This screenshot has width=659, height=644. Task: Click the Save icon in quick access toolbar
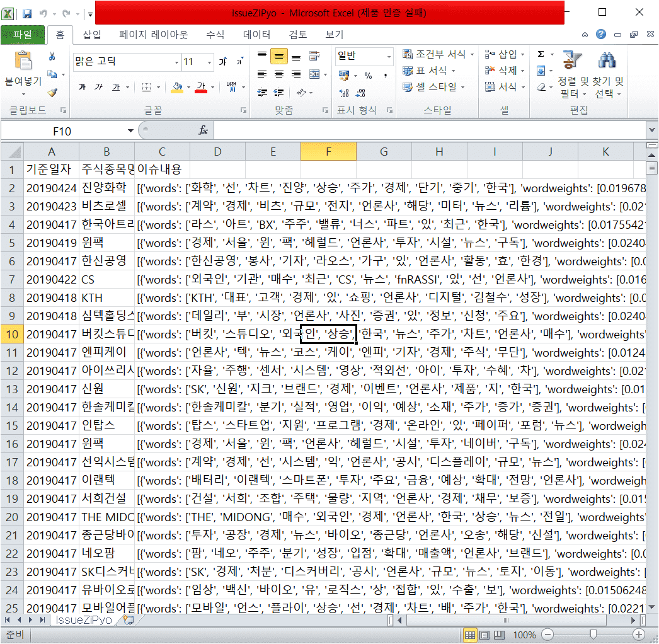(x=27, y=13)
